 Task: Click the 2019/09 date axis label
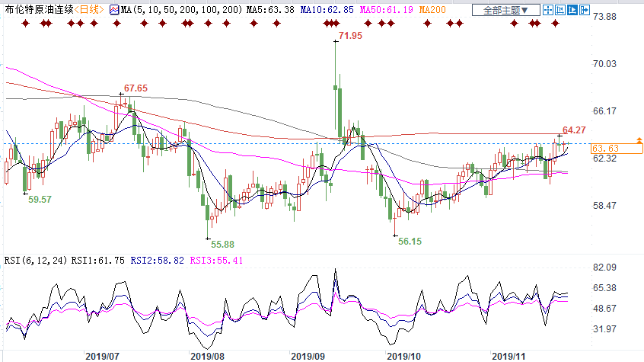[x=308, y=356]
